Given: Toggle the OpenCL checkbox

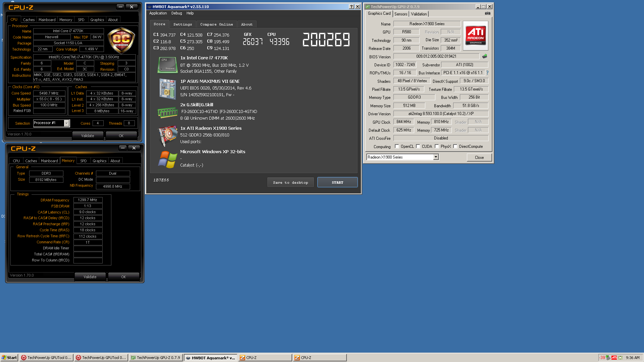Looking at the screenshot, I should click(x=397, y=146).
